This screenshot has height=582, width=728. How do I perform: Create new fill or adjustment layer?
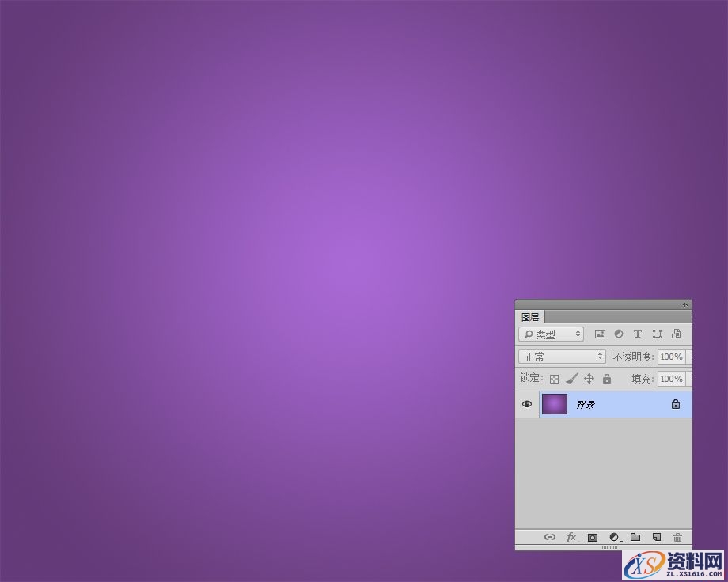point(614,537)
